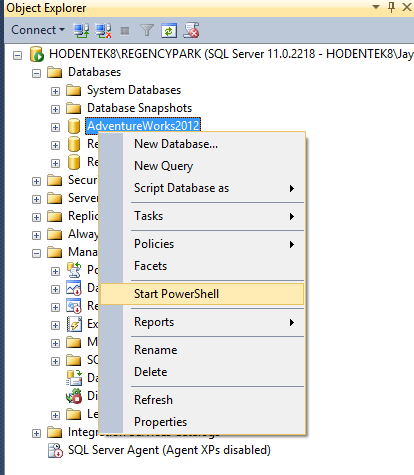Click the AdventureWorks2012 database cylinder icon
Viewport: 414px width, 475px height.
74,126
